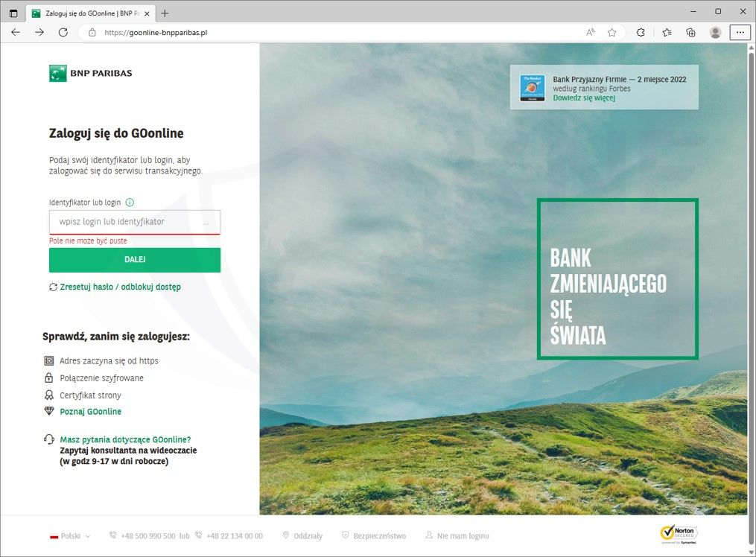Click the BNP Paribas logo
The height and width of the screenshot is (557, 756).
pyautogui.click(x=90, y=73)
